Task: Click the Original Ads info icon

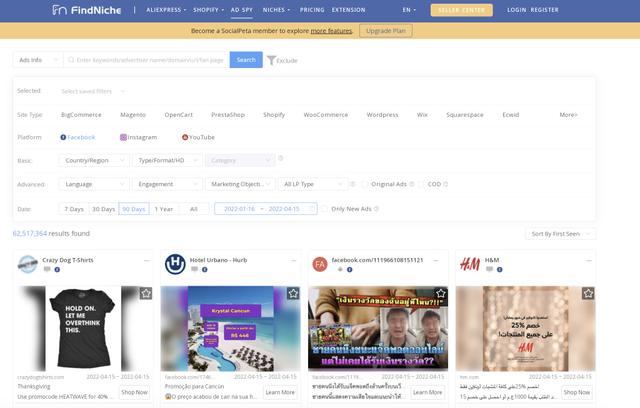Action: click(x=412, y=184)
